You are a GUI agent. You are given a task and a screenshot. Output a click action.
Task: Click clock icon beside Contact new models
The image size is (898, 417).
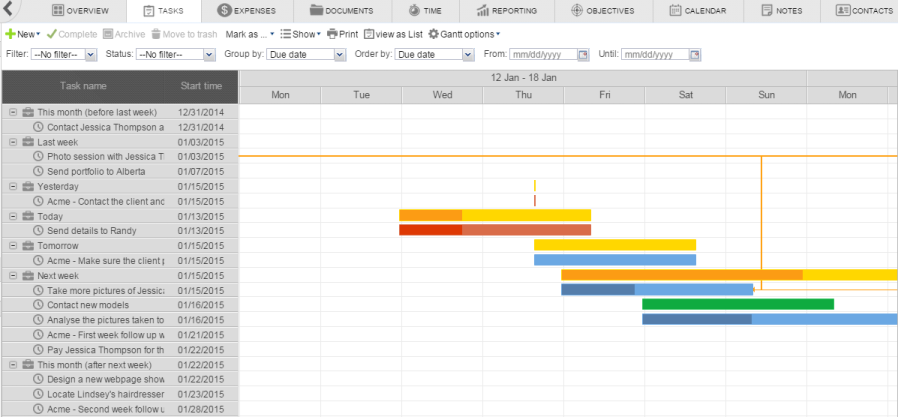pyautogui.click(x=39, y=305)
